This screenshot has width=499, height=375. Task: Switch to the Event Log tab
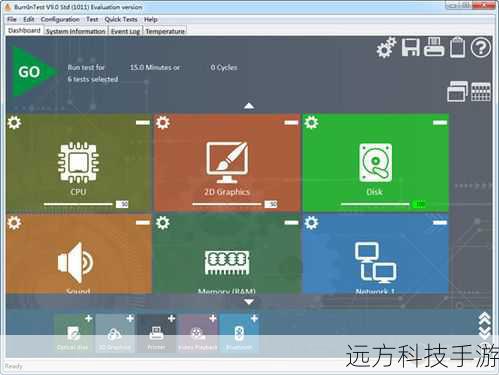(125, 31)
